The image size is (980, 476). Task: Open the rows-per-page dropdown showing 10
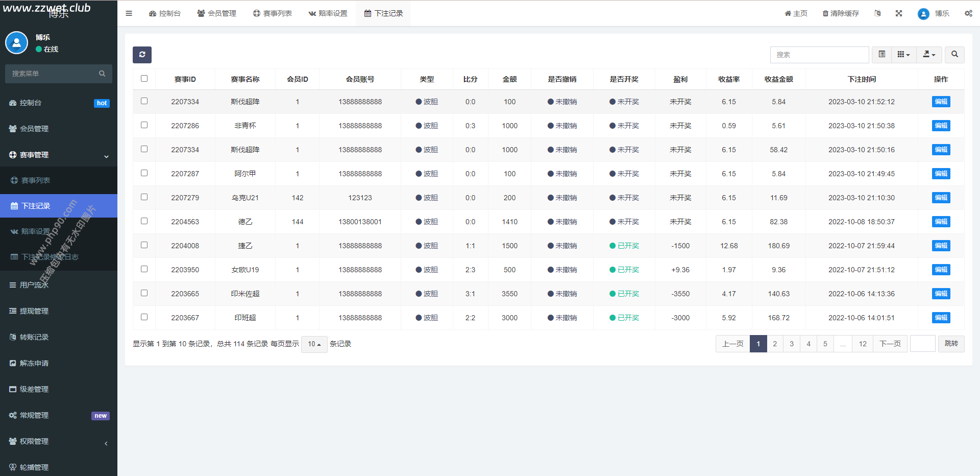(x=314, y=344)
